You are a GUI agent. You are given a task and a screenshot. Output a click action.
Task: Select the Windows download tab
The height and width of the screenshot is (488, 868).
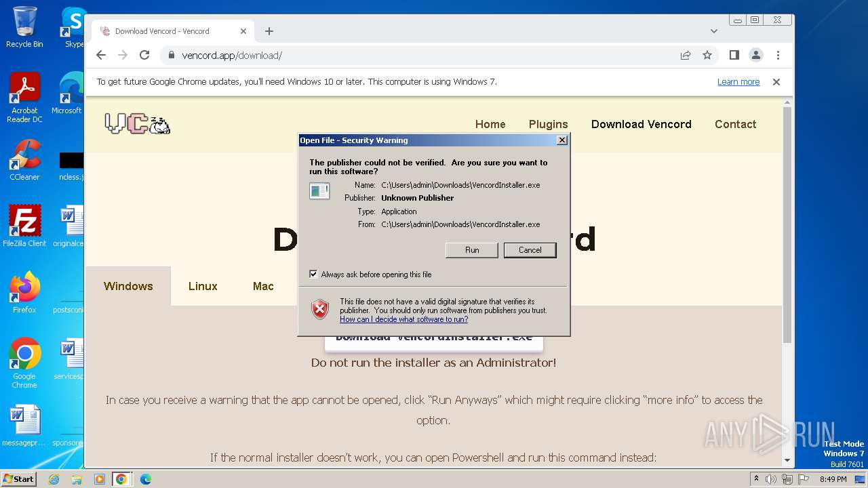click(x=128, y=286)
